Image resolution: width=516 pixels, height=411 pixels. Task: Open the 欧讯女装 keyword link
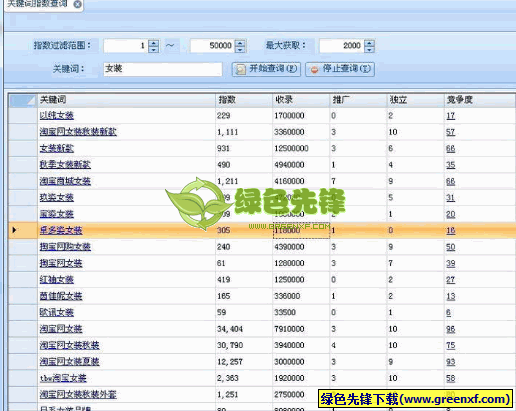tap(57, 312)
